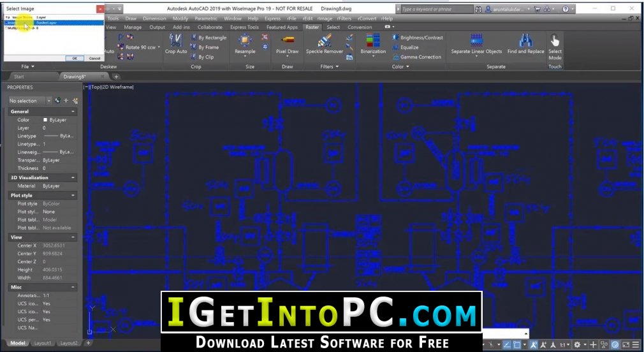Switch to Layout1 tab

click(x=42, y=343)
